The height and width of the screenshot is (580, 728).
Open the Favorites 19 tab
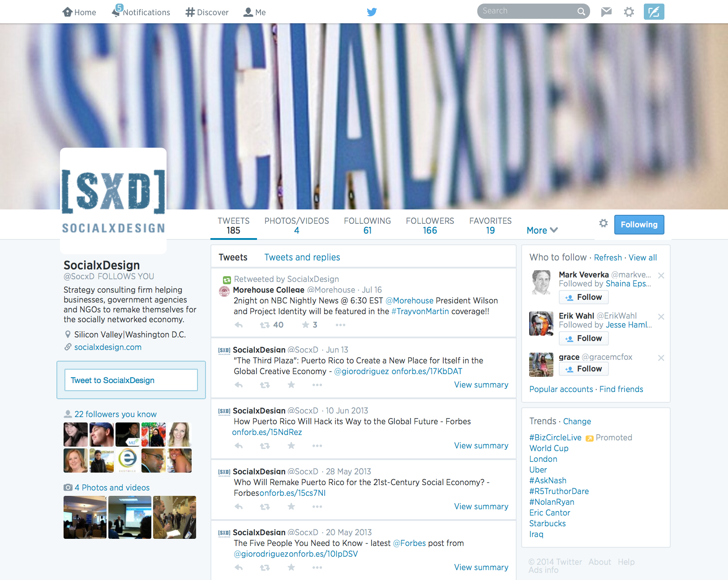coord(490,226)
